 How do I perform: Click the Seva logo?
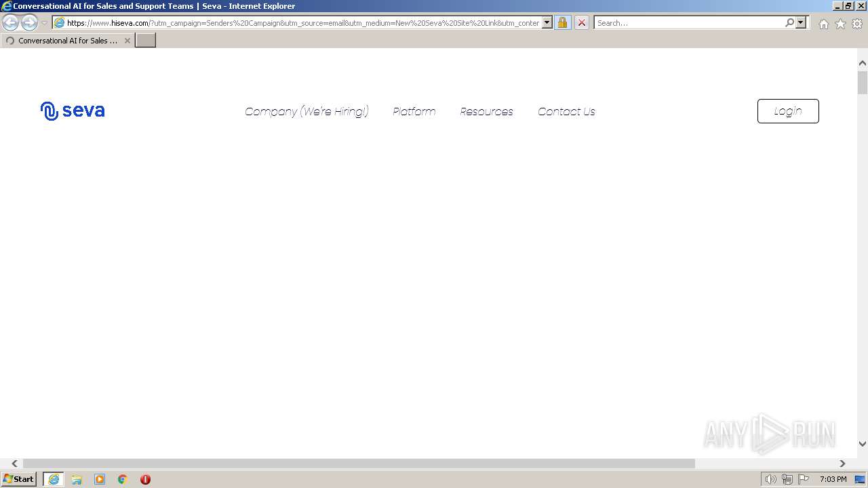[x=73, y=111]
